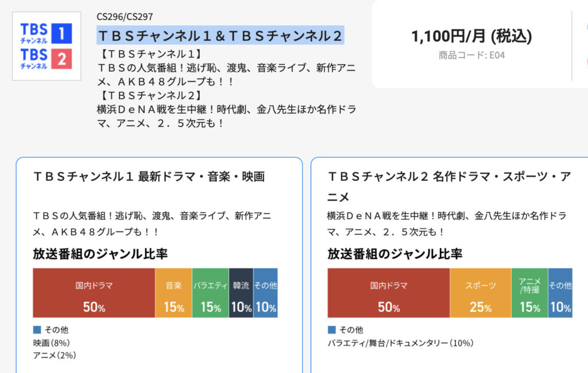Click the blue その他 10% segment in Channel 1

(x=265, y=293)
